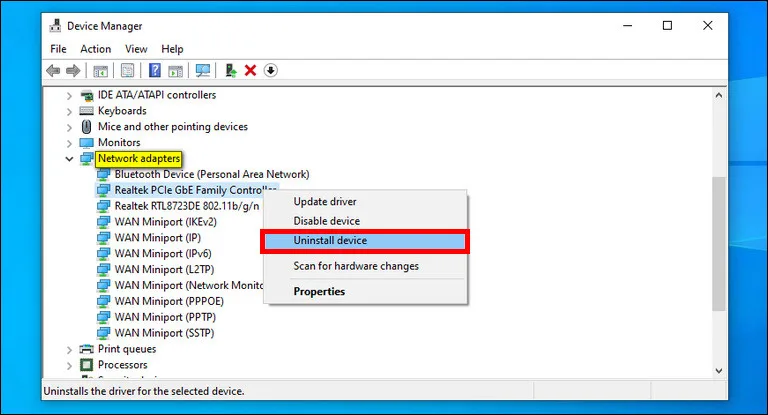
Task: Click the Device Manager title bar icon
Action: [x=55, y=25]
